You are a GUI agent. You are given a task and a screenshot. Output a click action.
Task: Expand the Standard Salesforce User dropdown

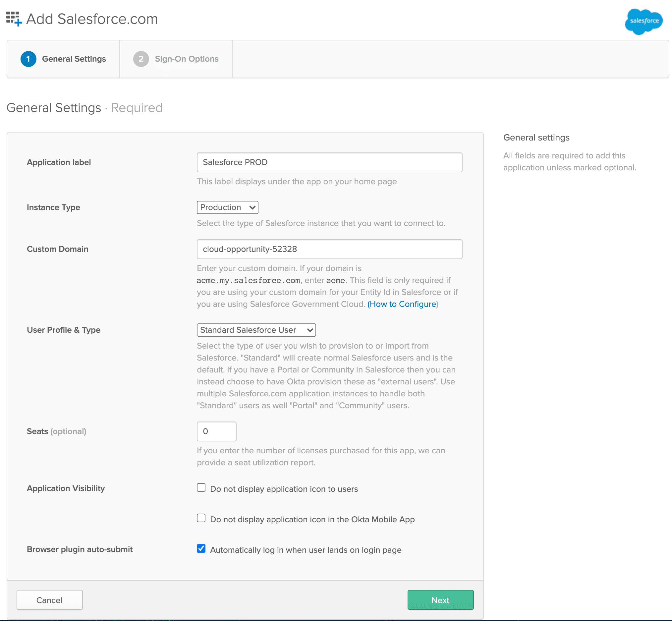click(x=256, y=330)
